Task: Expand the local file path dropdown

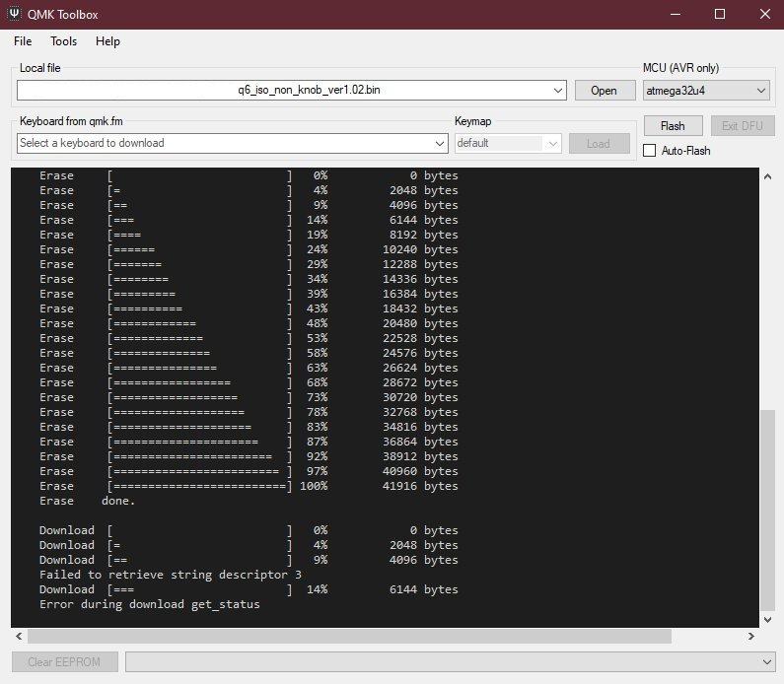Action: pos(558,91)
